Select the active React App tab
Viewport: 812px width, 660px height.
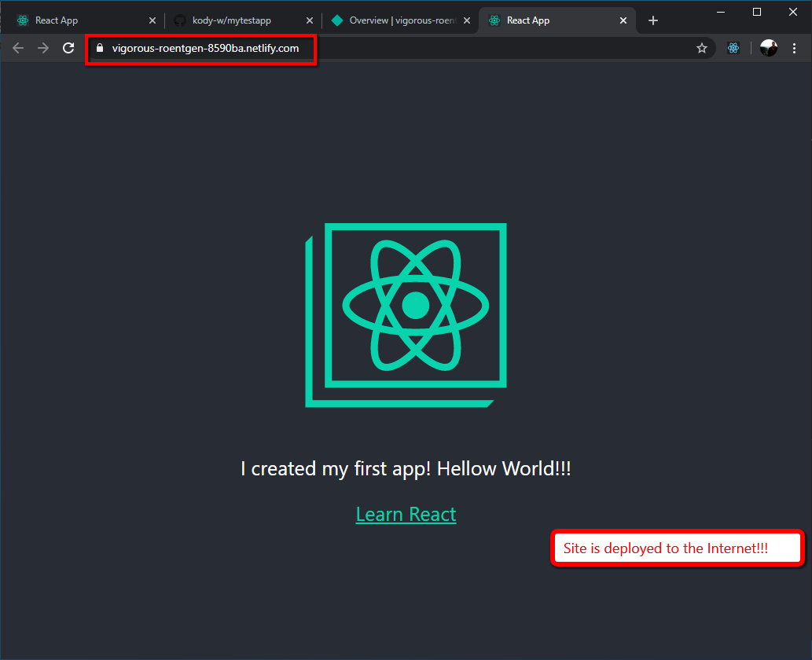pyautogui.click(x=557, y=20)
